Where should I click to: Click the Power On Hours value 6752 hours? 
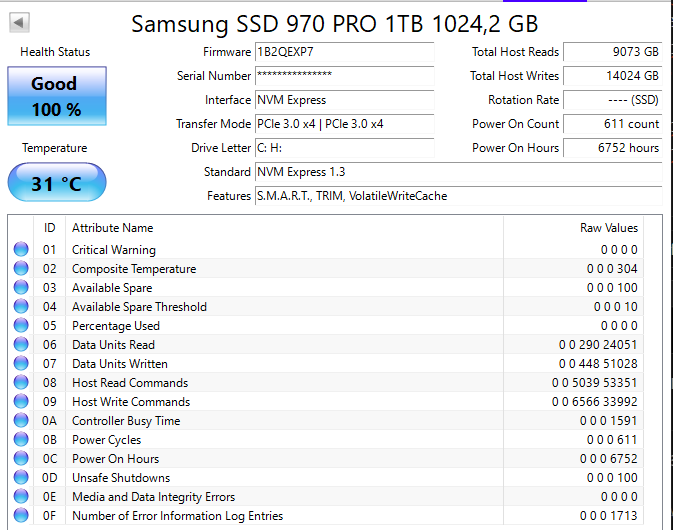click(x=613, y=148)
